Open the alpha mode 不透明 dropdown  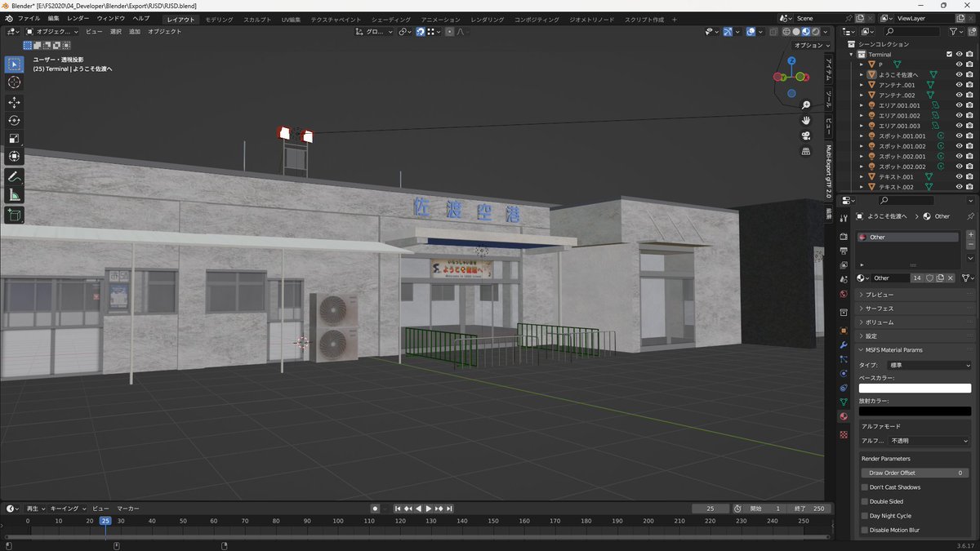[x=930, y=440]
